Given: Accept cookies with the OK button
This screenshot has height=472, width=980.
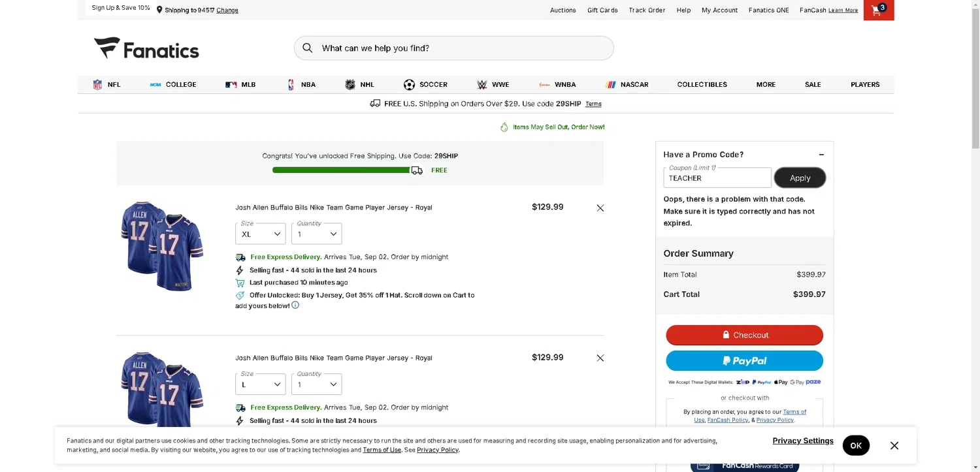Looking at the screenshot, I should pyautogui.click(x=856, y=445).
